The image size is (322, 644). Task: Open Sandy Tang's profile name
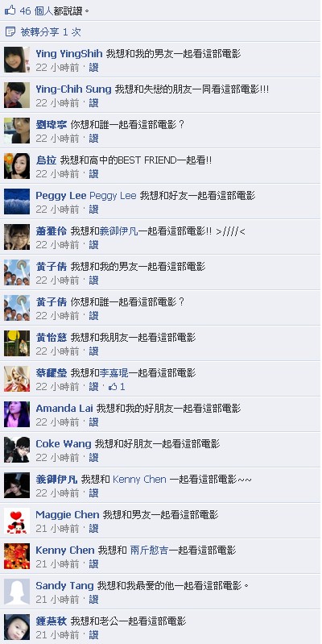(65, 586)
